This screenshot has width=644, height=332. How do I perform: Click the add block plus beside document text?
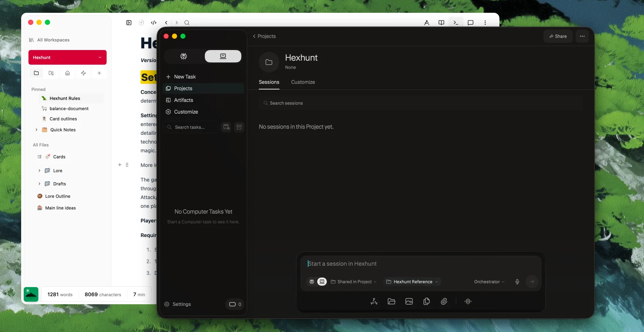[120, 165]
